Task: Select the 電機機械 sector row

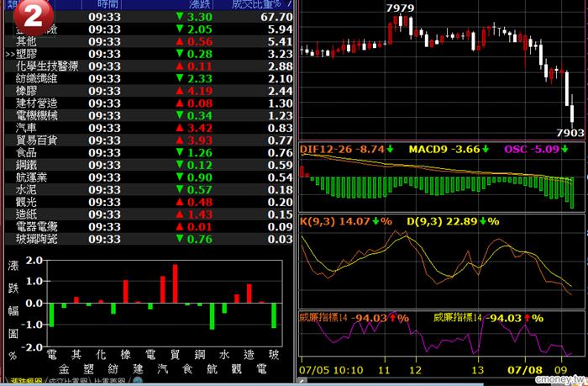Action: click(149, 116)
